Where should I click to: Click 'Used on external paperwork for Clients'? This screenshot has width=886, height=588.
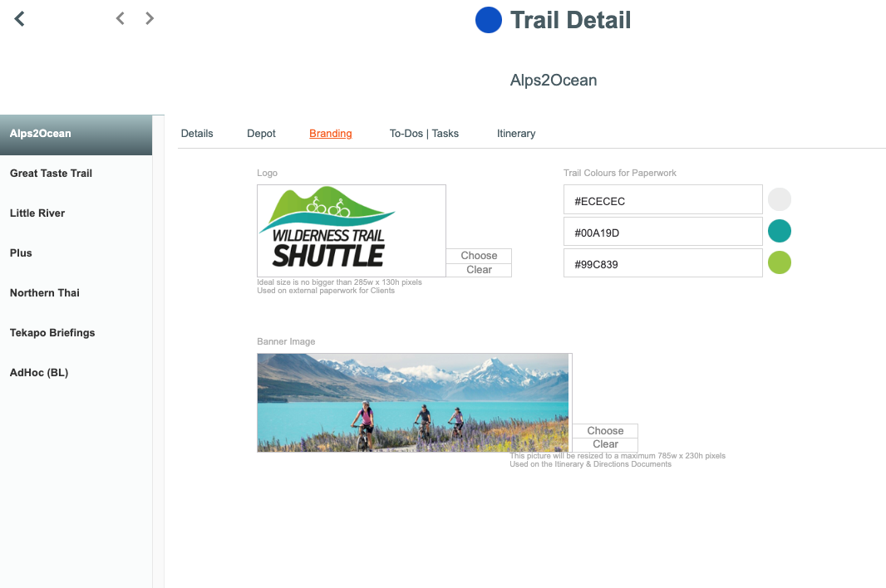326,291
